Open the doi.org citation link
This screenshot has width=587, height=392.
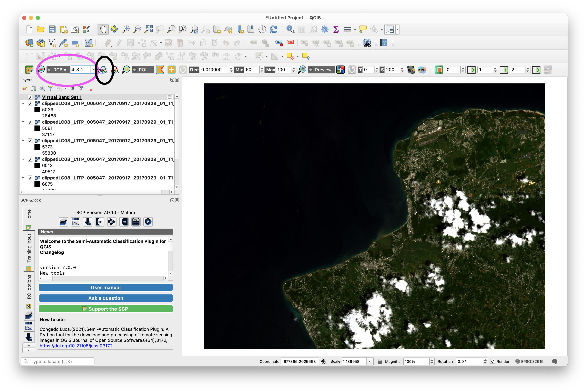[76, 346]
